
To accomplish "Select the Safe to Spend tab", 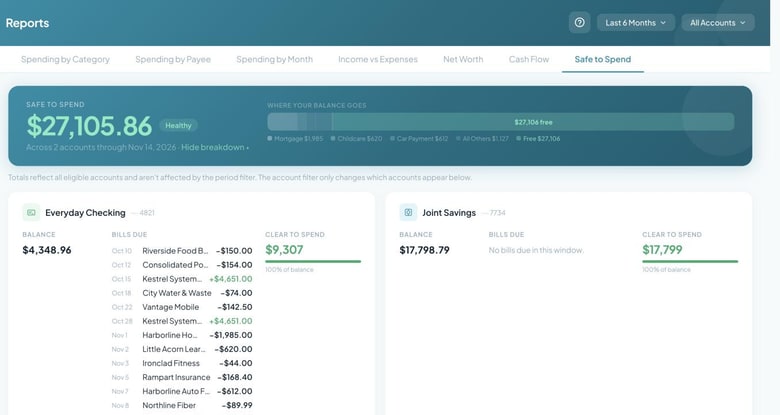I will pos(603,59).
